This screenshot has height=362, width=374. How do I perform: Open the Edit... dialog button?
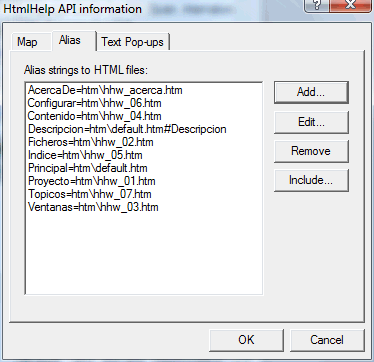point(311,122)
